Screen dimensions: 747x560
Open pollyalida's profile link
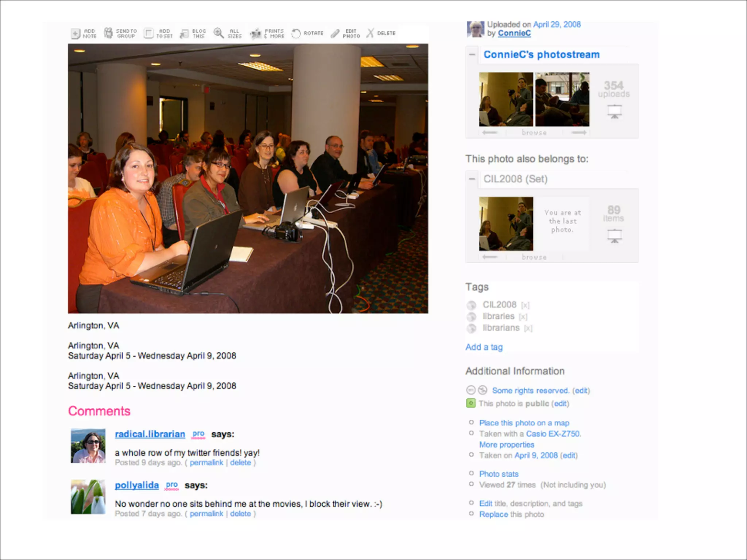click(x=137, y=485)
